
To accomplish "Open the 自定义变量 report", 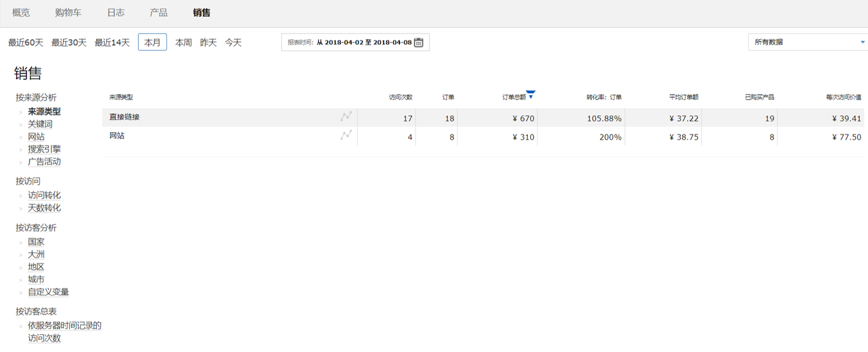I will [49, 292].
